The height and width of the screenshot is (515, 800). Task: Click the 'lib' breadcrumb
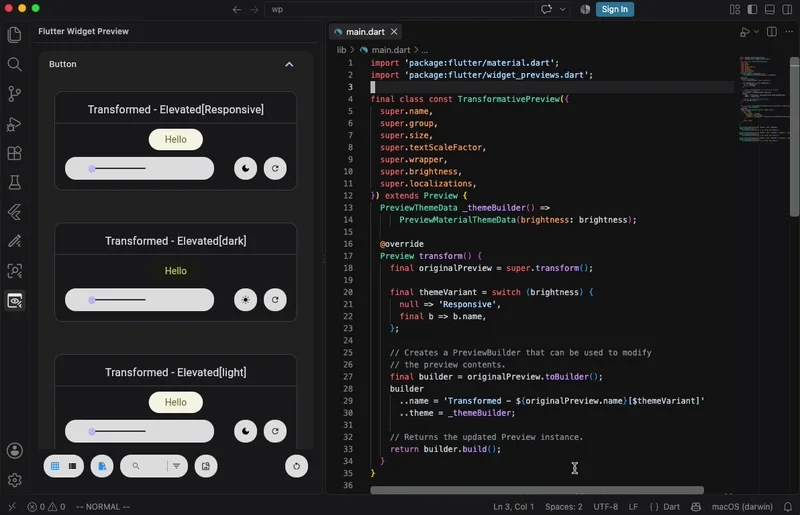point(341,50)
